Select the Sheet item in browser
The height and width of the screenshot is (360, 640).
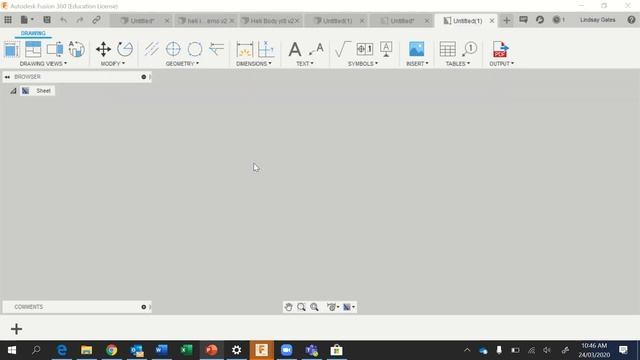43,91
